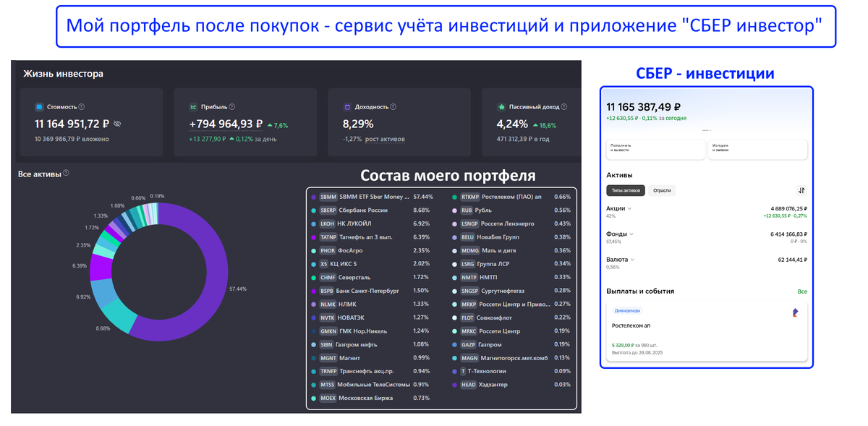The image size is (868, 426).
Task: Select the PHOR ticker badge
Action: coord(328,250)
